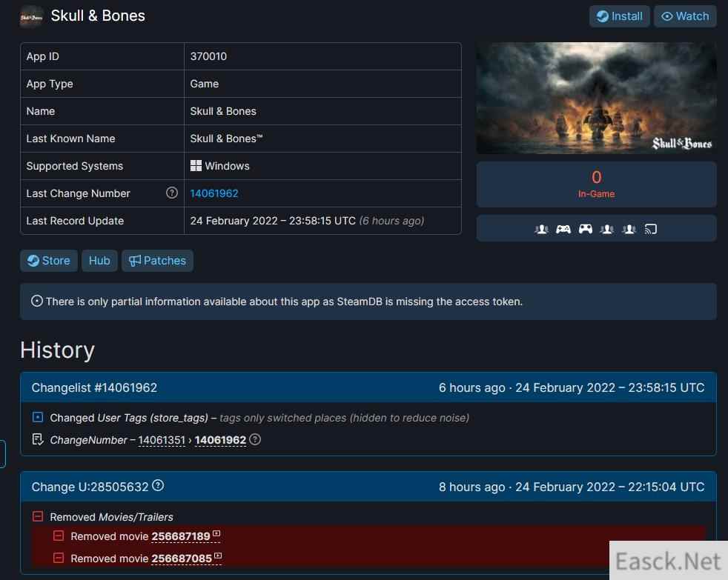The height and width of the screenshot is (580, 728).
Task: Click the changed User Tags square icon
Action: 38,417
